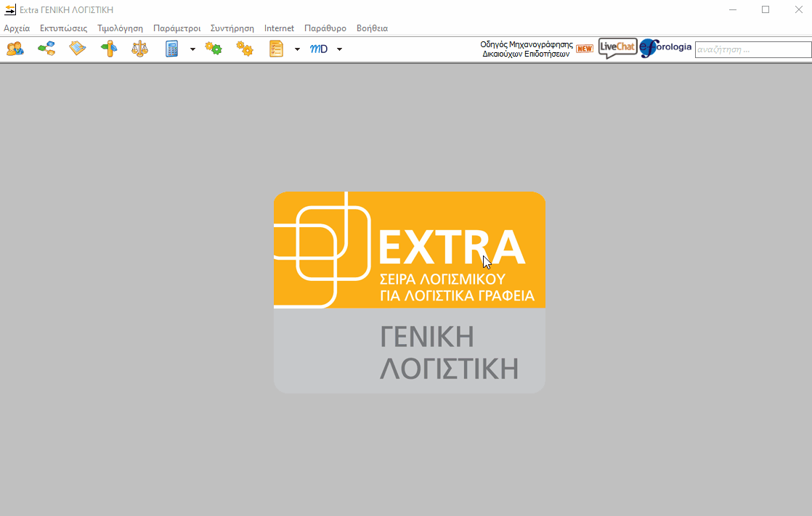Click the green-blue flowchart diagram icon
Image resolution: width=812 pixels, height=516 pixels.
pos(46,49)
